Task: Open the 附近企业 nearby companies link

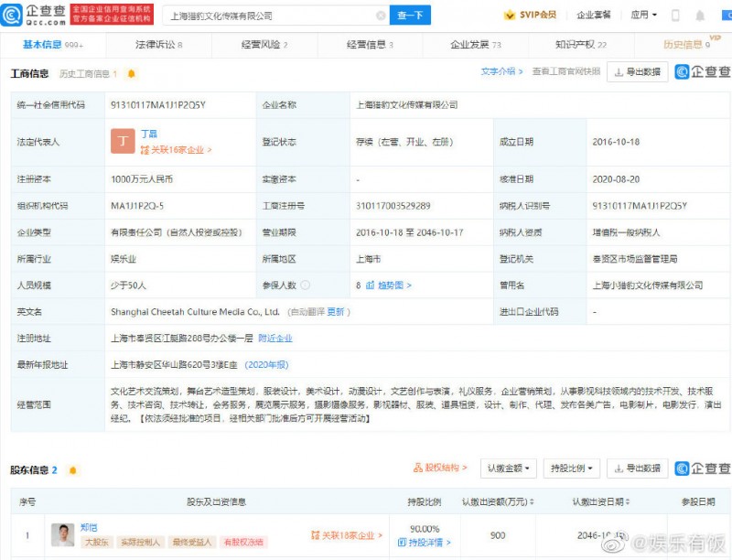Action: coord(275,338)
